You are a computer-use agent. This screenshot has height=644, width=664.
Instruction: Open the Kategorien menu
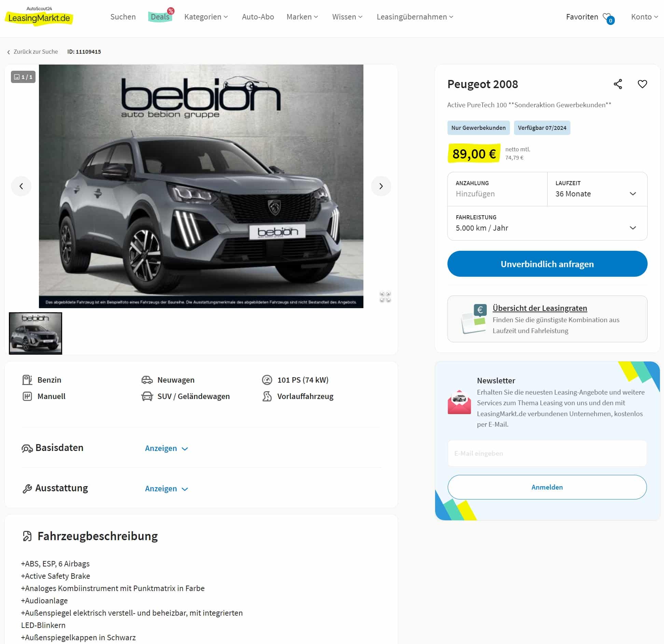pos(206,17)
